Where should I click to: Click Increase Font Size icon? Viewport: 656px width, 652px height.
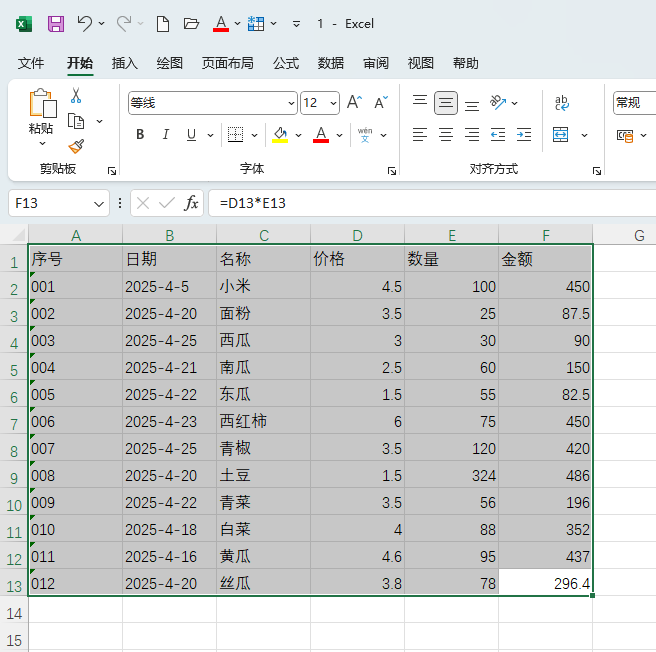(355, 103)
